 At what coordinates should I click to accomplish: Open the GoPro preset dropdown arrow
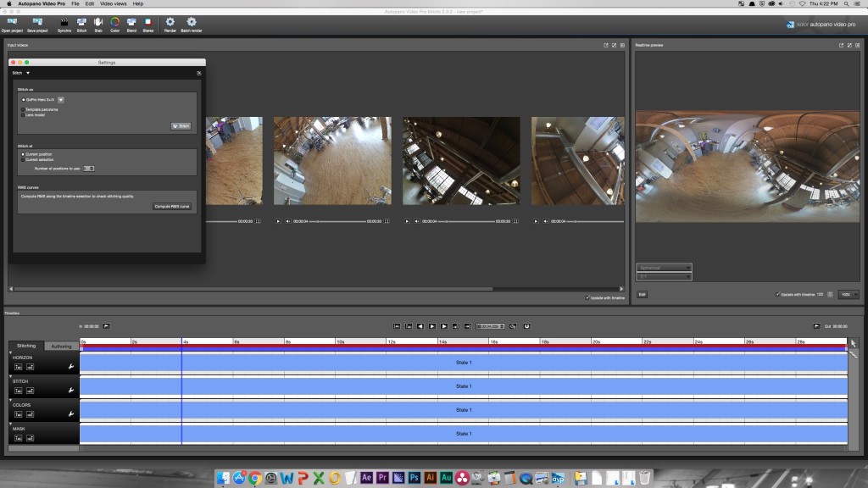(61, 100)
